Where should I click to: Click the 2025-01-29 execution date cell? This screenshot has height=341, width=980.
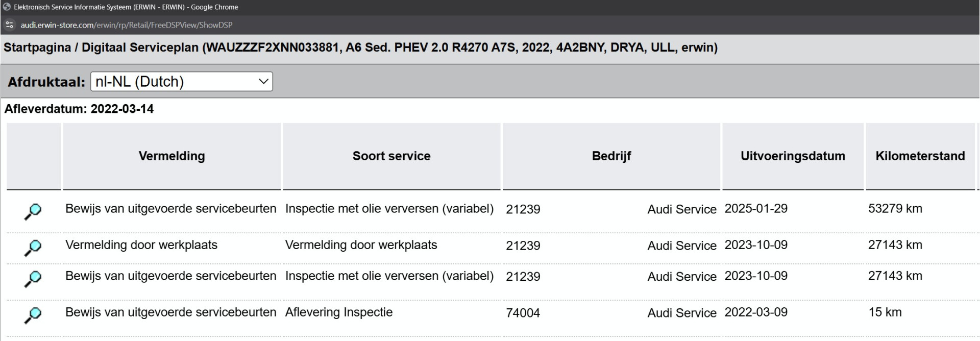pyautogui.click(x=756, y=209)
